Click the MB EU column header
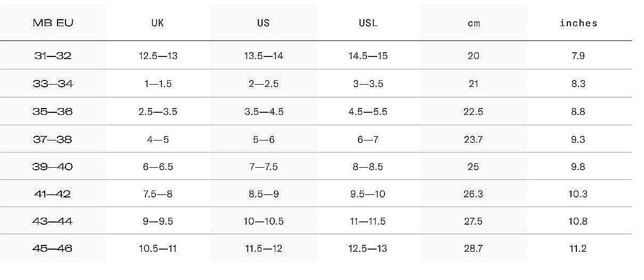644x280 pixels. pyautogui.click(x=53, y=23)
